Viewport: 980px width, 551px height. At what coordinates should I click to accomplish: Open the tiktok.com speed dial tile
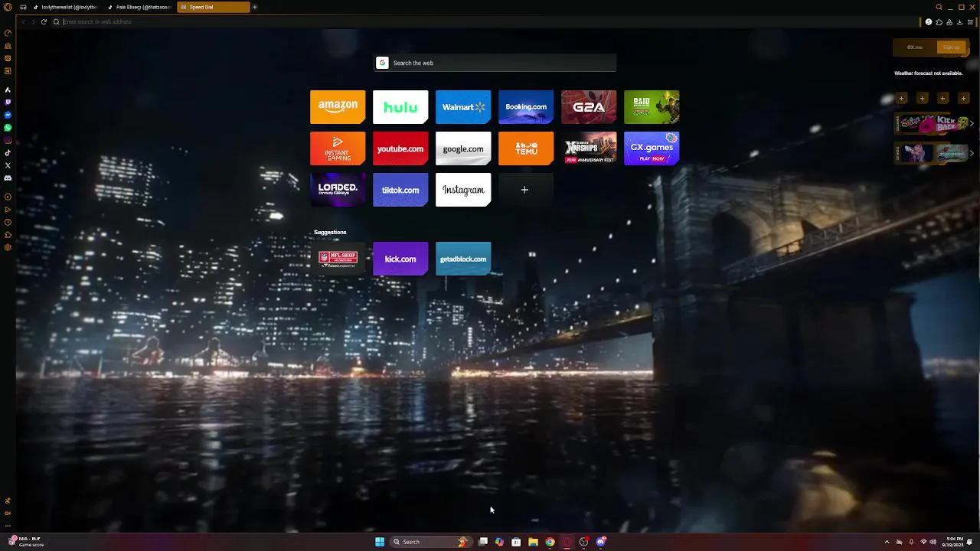[400, 190]
